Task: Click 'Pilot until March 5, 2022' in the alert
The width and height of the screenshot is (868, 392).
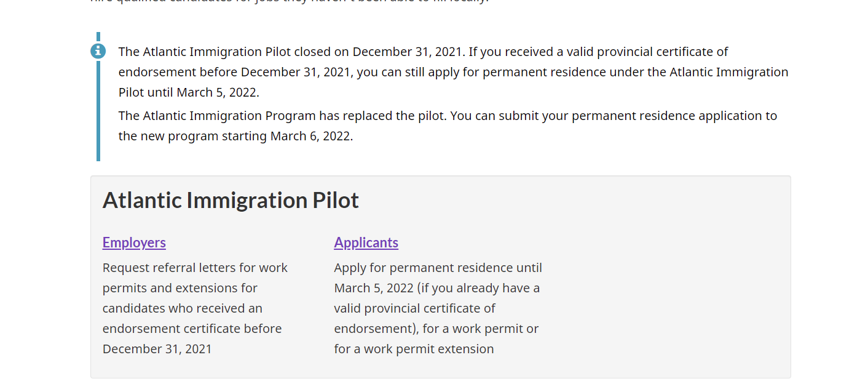Action: point(188,93)
